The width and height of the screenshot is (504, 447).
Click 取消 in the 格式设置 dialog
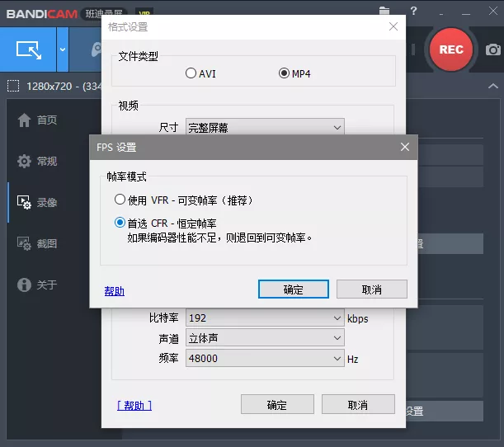point(358,405)
